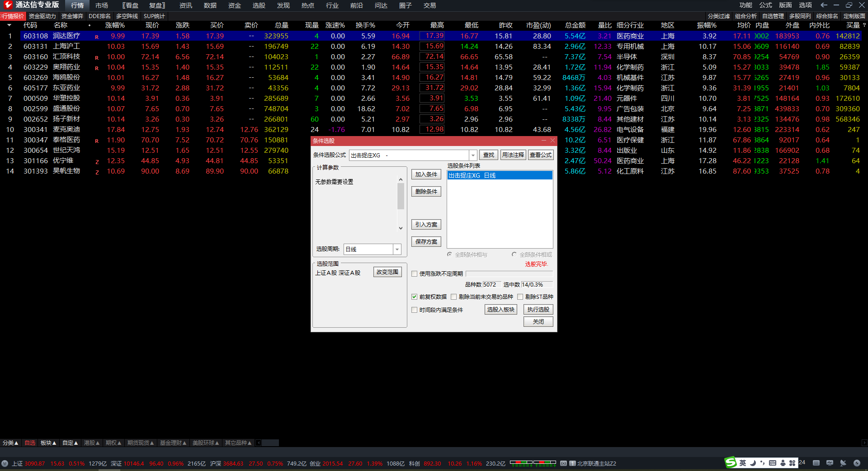The height and width of the screenshot is (471, 868).
Task: Expand the 期货现货 bottom category menu
Action: tap(141, 443)
